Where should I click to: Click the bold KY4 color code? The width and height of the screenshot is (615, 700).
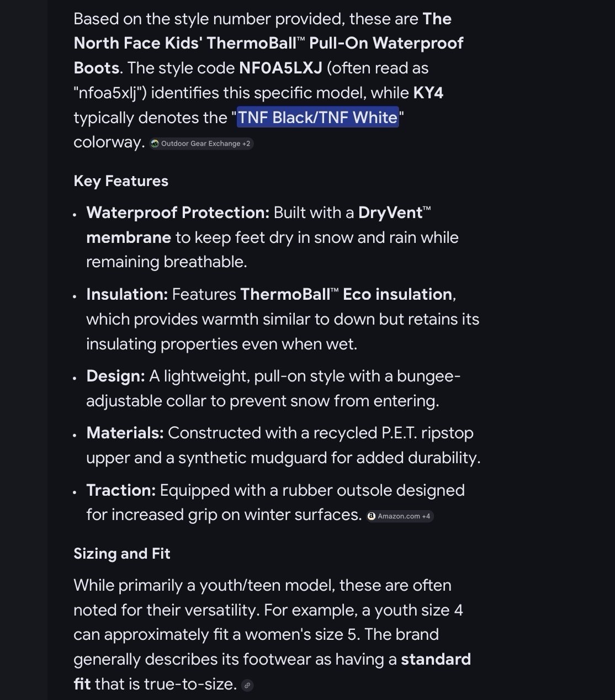click(x=428, y=93)
